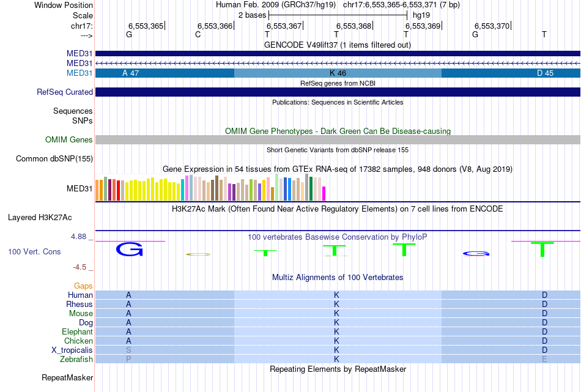
Task: Click the E residue in Zebrafish row
Action: click(544, 360)
